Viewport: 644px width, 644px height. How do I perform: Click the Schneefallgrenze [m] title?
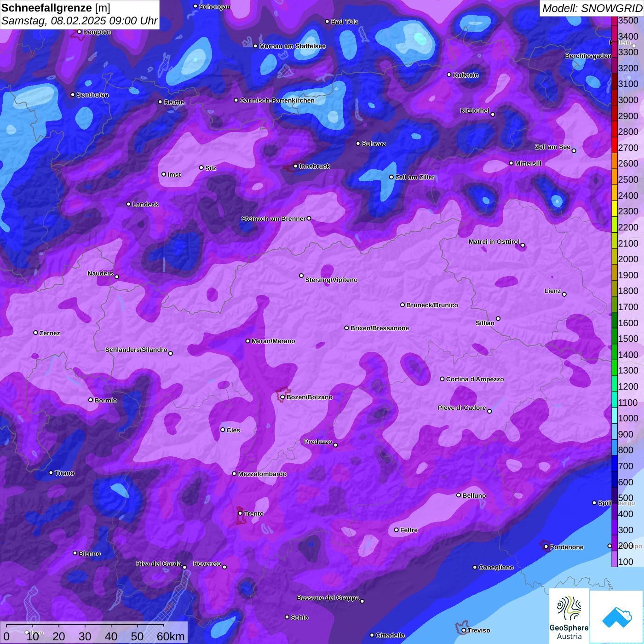click(x=56, y=8)
